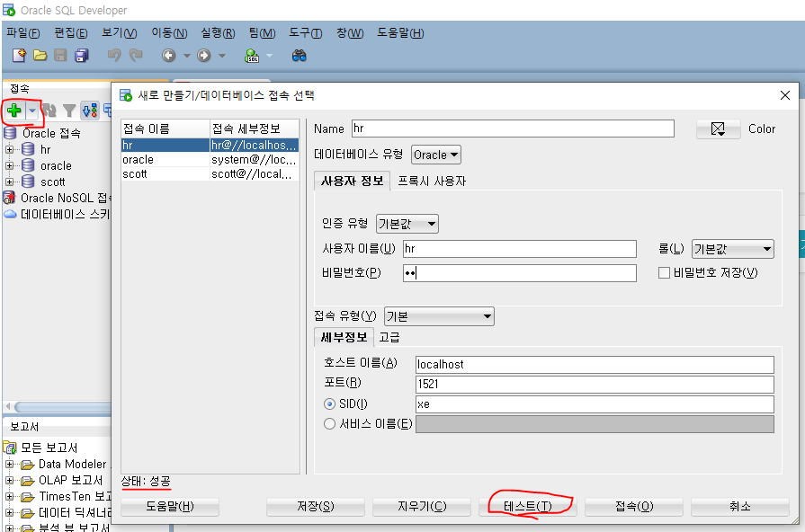
Task: Click the Color picker icon button
Action: point(719,129)
